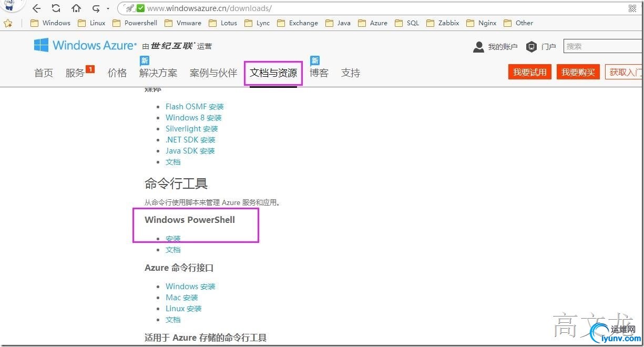Screen dimensions: 644x347
Task: Open the Lotus bookmark folder
Action: coord(223,23)
